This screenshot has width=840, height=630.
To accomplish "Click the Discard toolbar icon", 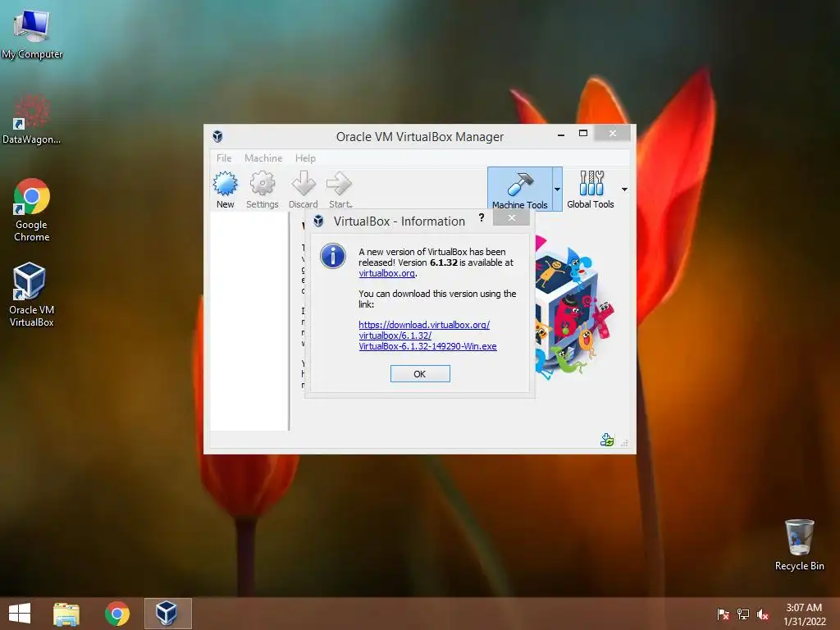I will click(304, 189).
